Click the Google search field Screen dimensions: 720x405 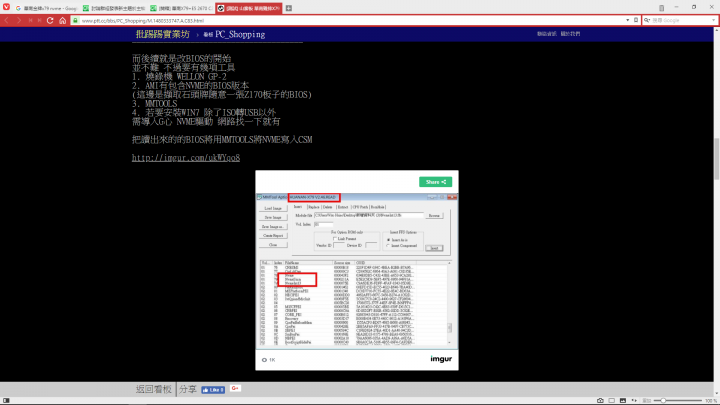click(x=681, y=21)
